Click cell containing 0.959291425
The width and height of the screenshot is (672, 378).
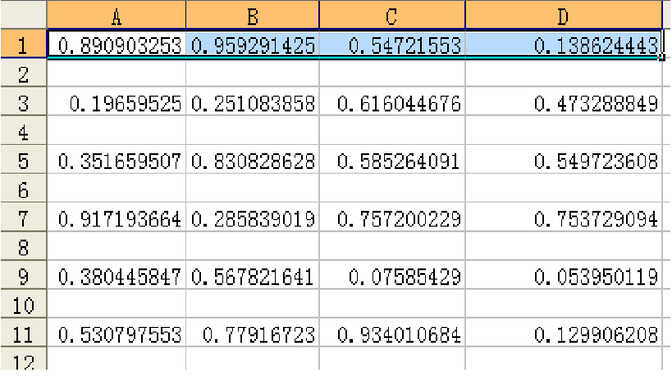(x=252, y=45)
